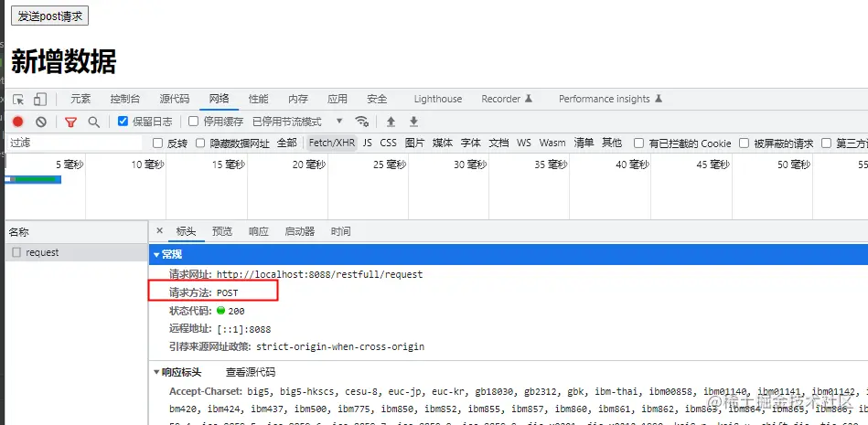Stop recording with the red record icon
This screenshot has height=425, width=868.
point(18,122)
